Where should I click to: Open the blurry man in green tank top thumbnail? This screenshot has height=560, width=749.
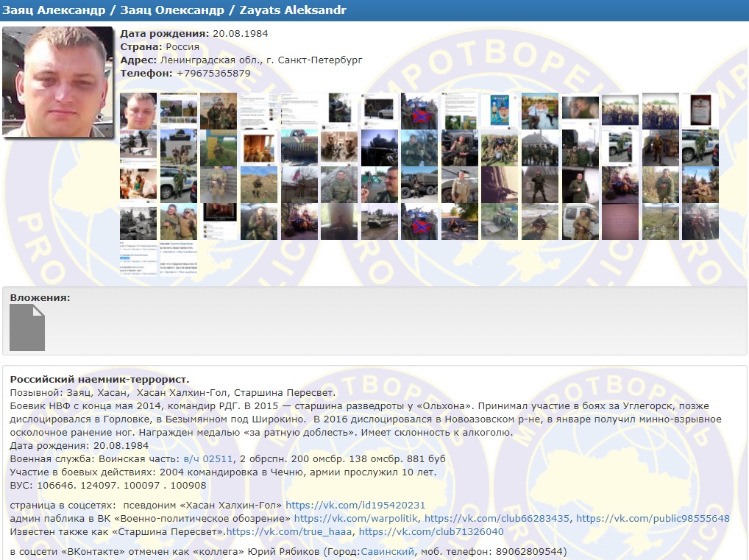pos(581,111)
